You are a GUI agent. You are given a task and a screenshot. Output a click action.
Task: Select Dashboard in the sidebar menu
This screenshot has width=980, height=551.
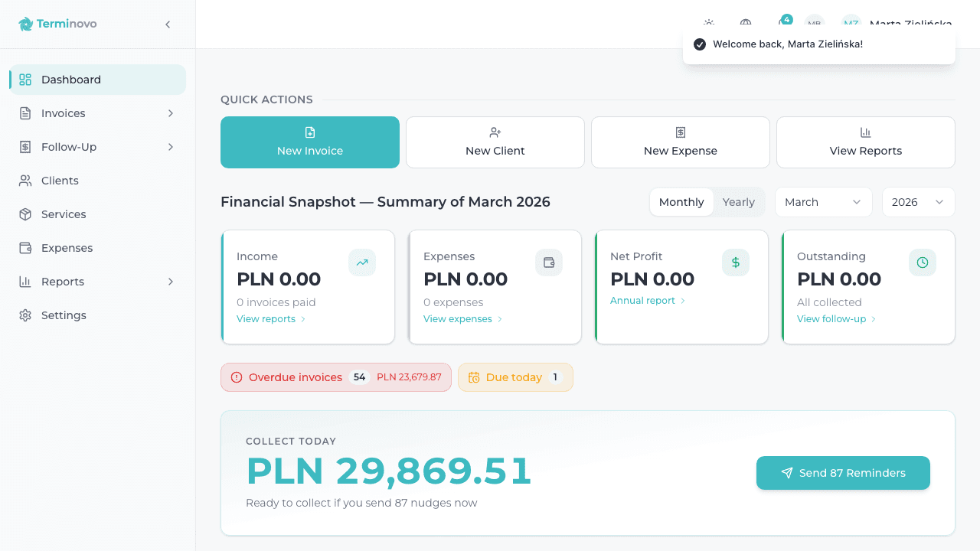(71, 80)
